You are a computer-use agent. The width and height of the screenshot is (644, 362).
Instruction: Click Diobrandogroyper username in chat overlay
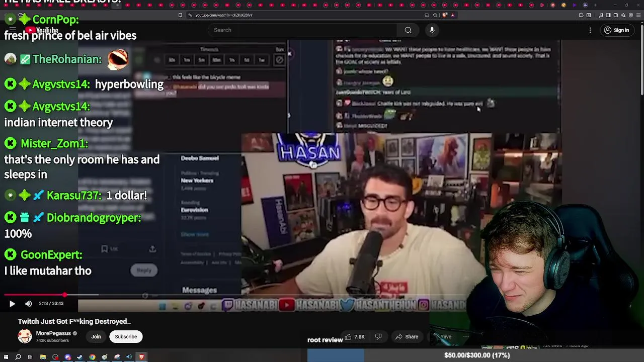pos(94,218)
